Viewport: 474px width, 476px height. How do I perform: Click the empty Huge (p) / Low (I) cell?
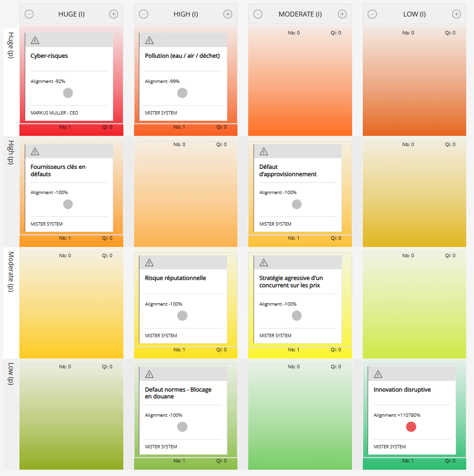point(414,82)
